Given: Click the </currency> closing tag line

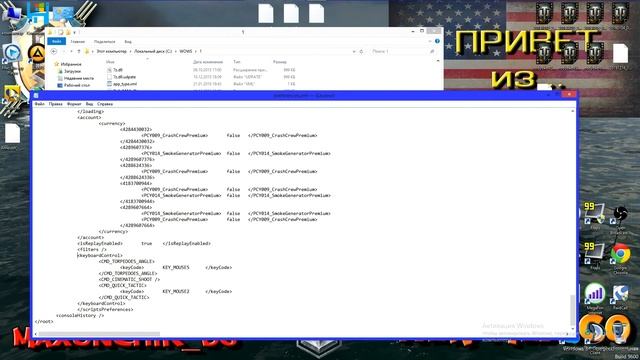Looking at the screenshot, I should tap(113, 231).
